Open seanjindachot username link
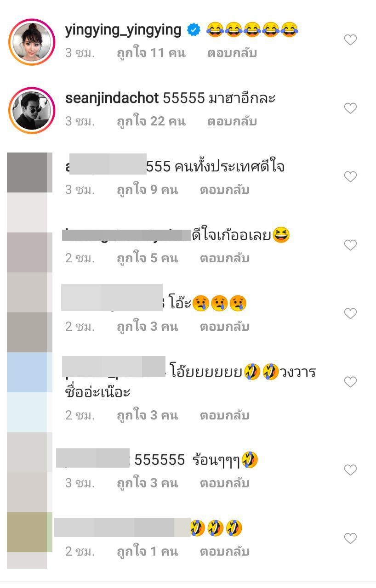 click(x=112, y=98)
